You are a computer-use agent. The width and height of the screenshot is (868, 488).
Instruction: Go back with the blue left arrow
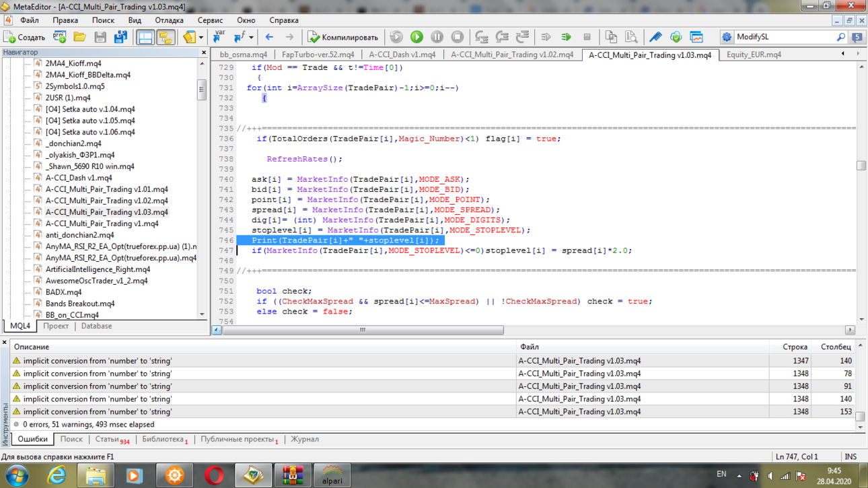point(269,37)
